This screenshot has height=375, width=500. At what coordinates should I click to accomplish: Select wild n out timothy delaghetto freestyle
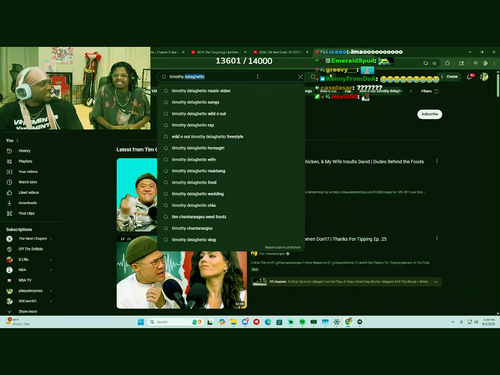coord(231,137)
